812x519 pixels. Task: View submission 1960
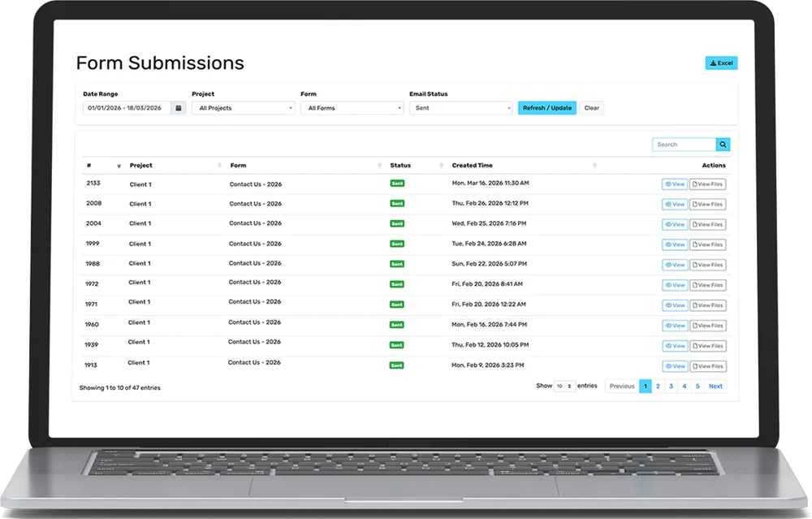coord(675,326)
